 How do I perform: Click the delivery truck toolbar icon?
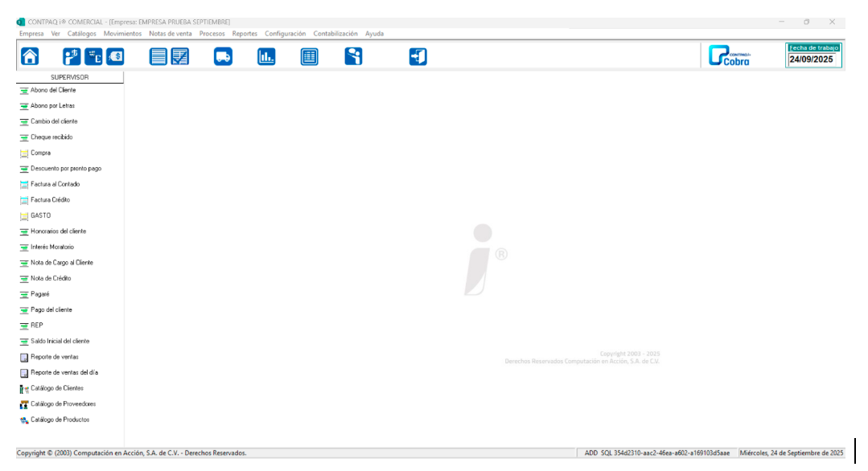coord(223,56)
